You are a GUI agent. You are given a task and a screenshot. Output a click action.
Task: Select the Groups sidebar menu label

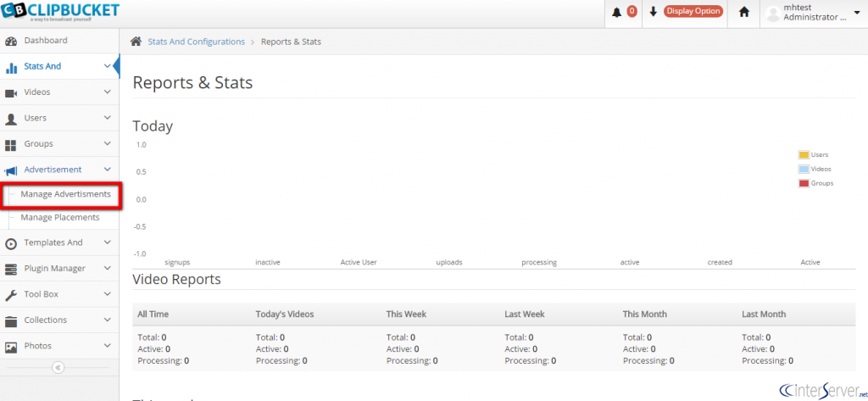tap(39, 143)
